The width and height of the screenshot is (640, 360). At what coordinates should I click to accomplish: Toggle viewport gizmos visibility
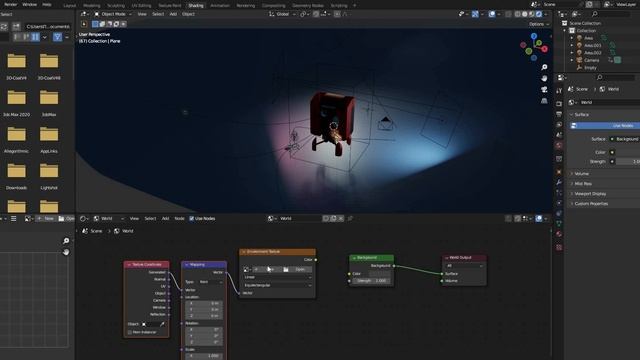tap(475, 14)
